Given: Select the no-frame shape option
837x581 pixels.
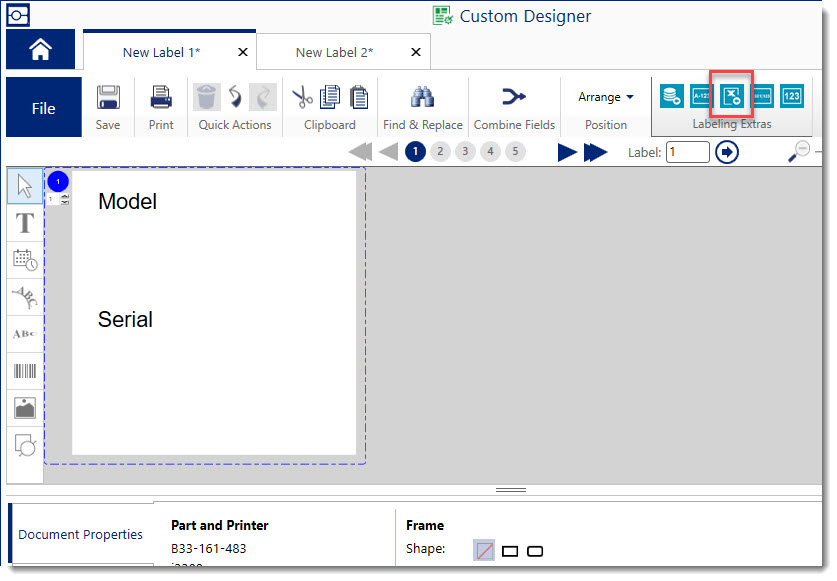Looking at the screenshot, I should point(483,551).
